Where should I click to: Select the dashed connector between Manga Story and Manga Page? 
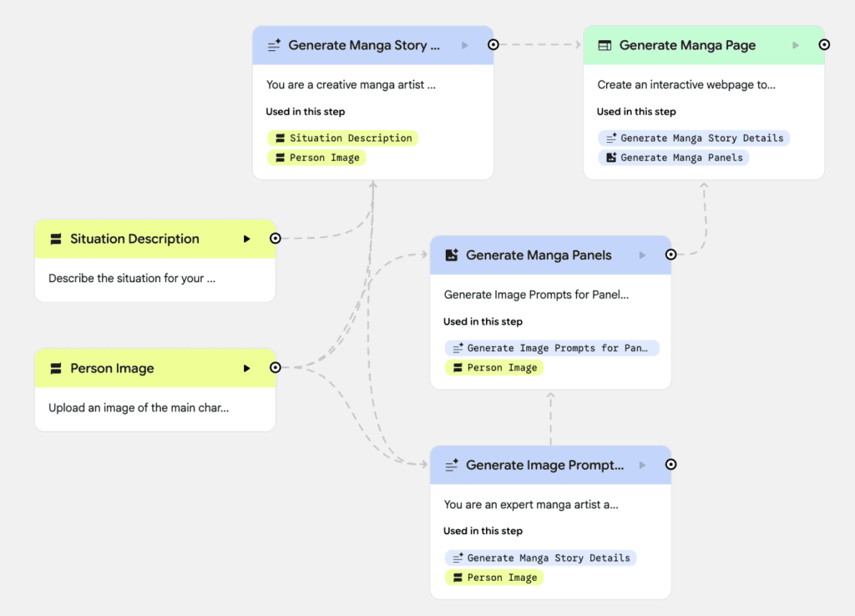point(539,44)
